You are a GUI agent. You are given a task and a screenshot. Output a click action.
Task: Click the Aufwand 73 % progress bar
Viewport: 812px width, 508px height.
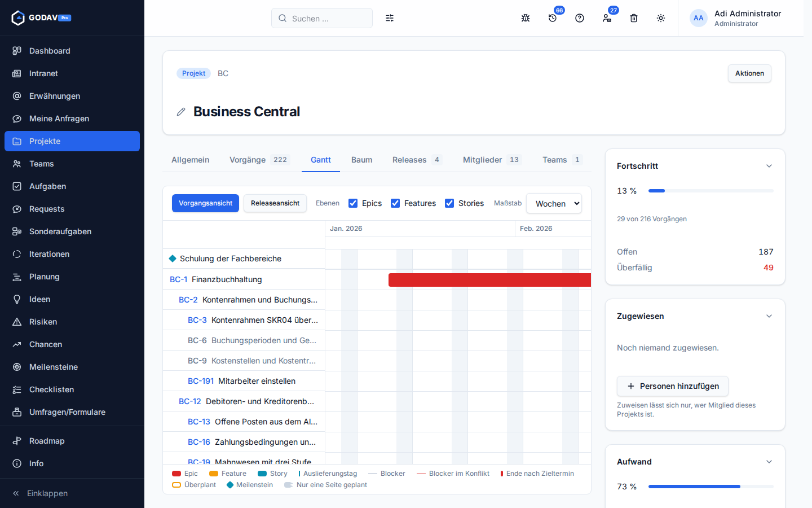[711, 487]
